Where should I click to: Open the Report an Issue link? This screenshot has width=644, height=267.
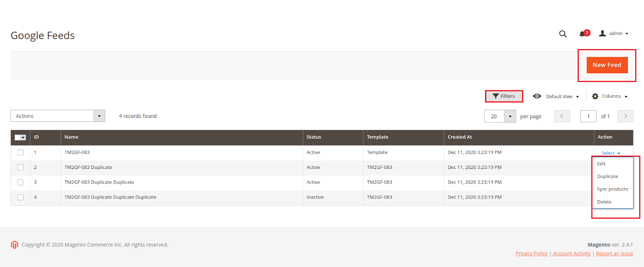tap(615, 253)
